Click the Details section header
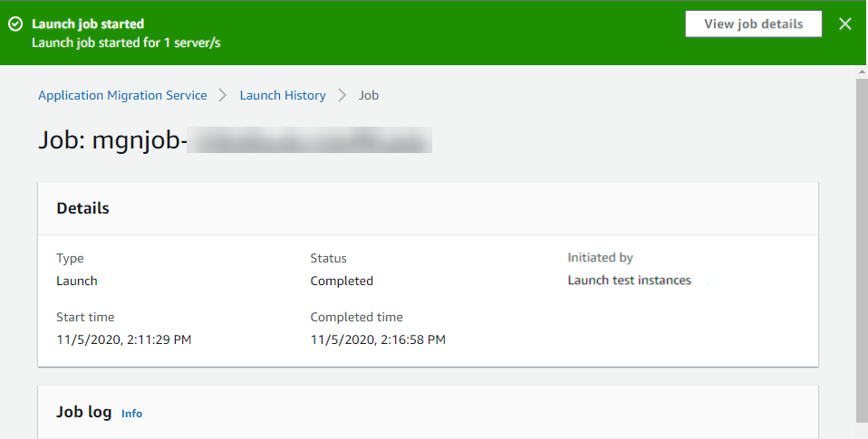Image resolution: width=868 pixels, height=439 pixels. [82, 208]
